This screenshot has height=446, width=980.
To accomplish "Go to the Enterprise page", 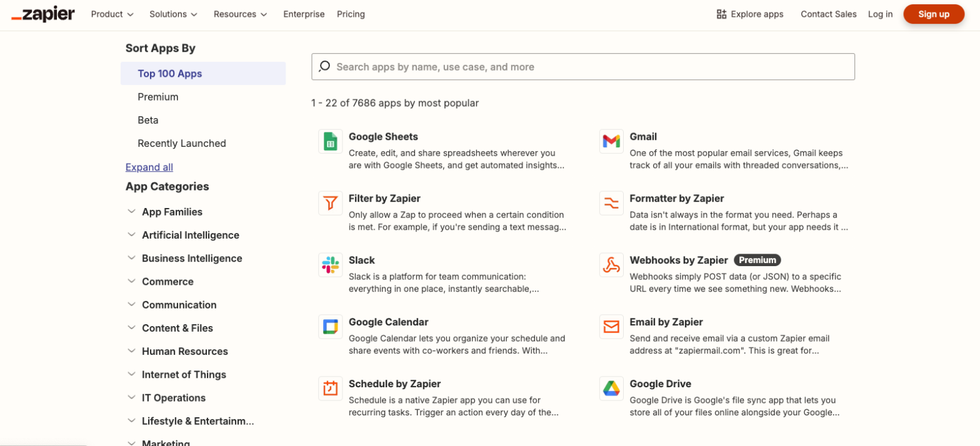I will (304, 14).
